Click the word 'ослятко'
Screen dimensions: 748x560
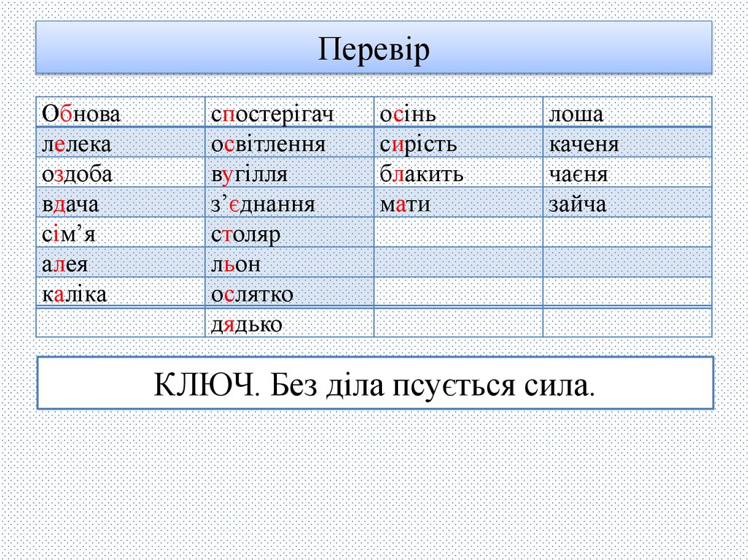tap(252, 294)
